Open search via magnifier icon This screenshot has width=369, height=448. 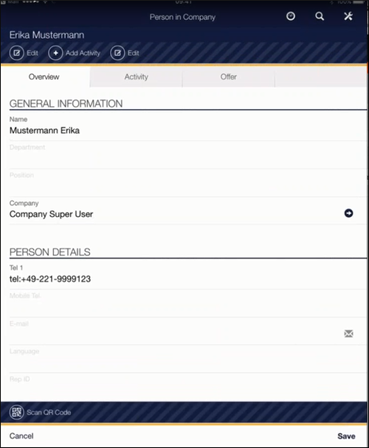319,16
